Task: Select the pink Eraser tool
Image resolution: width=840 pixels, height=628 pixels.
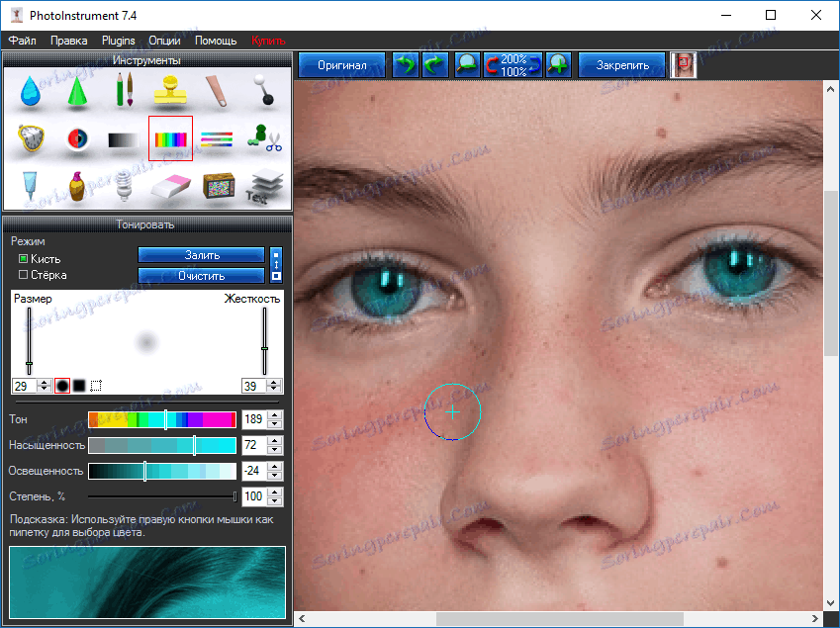Action: coord(170,186)
